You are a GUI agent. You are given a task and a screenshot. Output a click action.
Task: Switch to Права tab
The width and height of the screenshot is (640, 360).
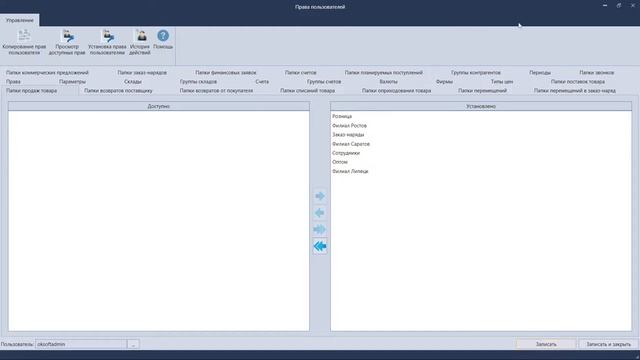pyautogui.click(x=13, y=82)
